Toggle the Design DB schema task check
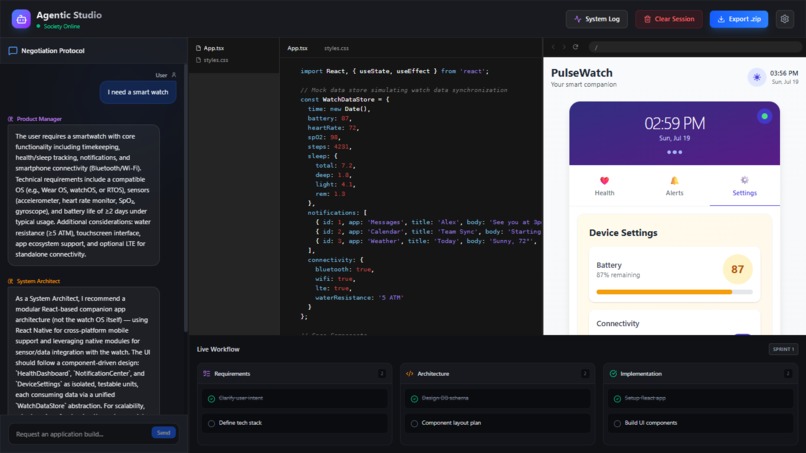806x453 pixels. (414, 398)
